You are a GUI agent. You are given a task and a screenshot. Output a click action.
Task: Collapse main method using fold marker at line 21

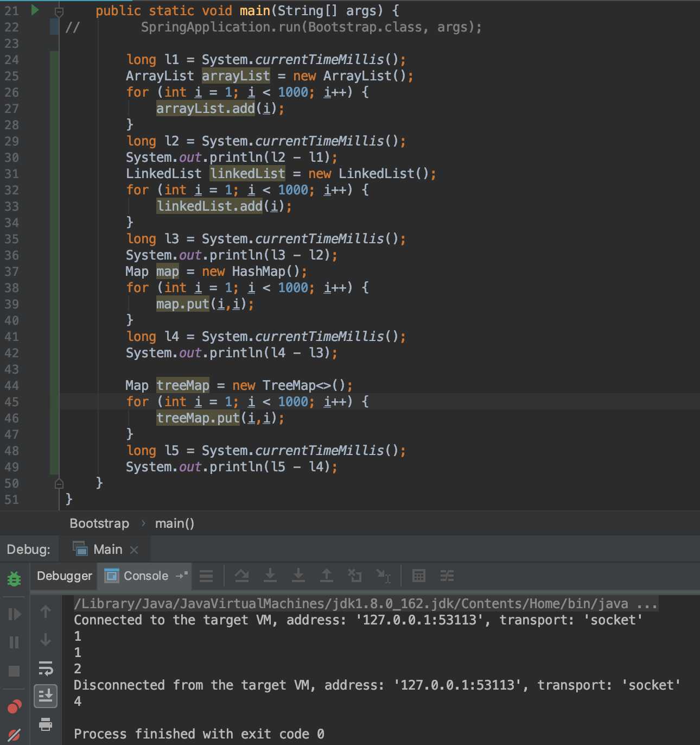point(59,11)
